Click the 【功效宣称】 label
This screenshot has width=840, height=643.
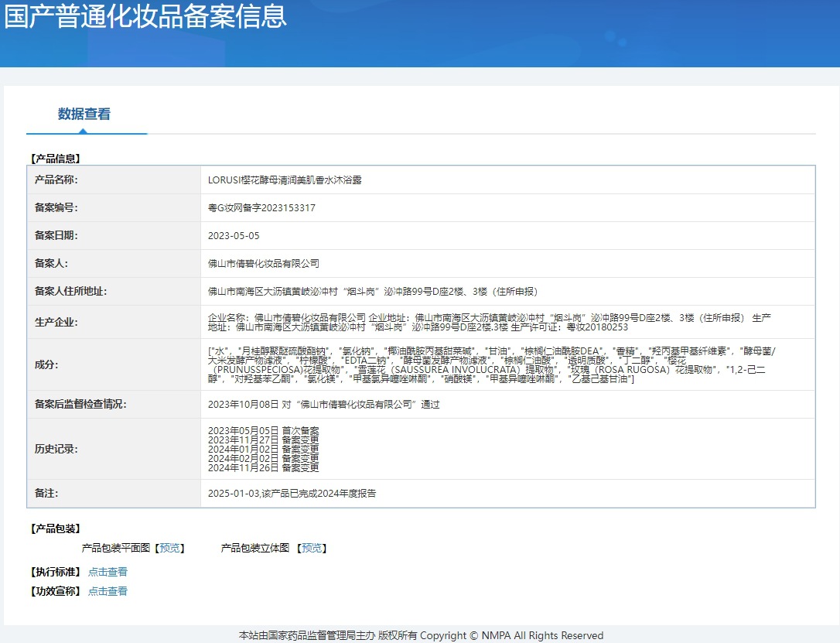click(x=56, y=591)
